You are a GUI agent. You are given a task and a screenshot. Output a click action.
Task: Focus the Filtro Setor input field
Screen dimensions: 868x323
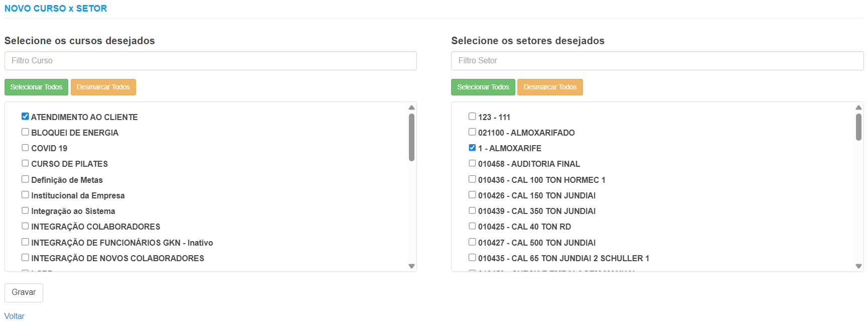pos(657,61)
